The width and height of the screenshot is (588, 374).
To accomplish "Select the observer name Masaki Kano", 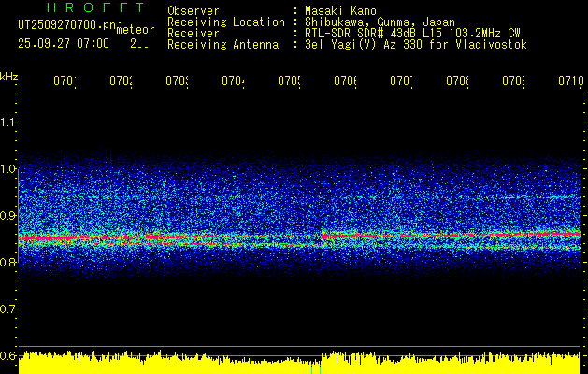I will pos(340,10).
